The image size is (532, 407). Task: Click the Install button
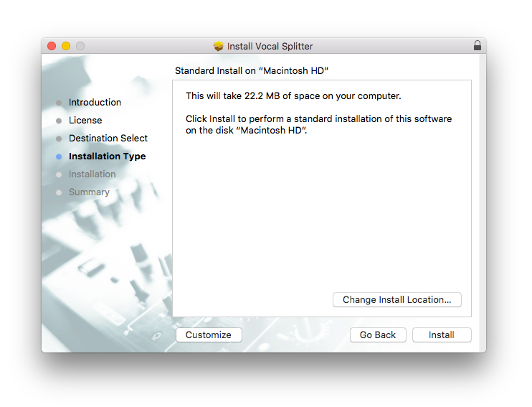(x=442, y=335)
